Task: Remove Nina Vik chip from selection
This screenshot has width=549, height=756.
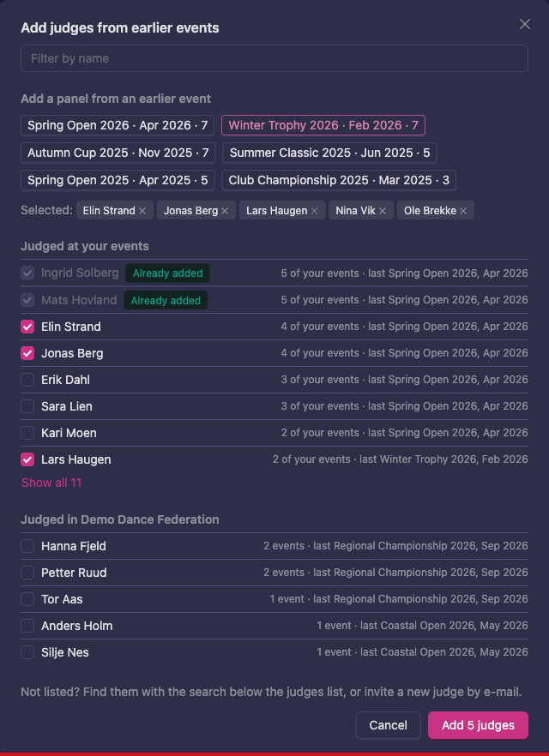Action: pos(383,211)
